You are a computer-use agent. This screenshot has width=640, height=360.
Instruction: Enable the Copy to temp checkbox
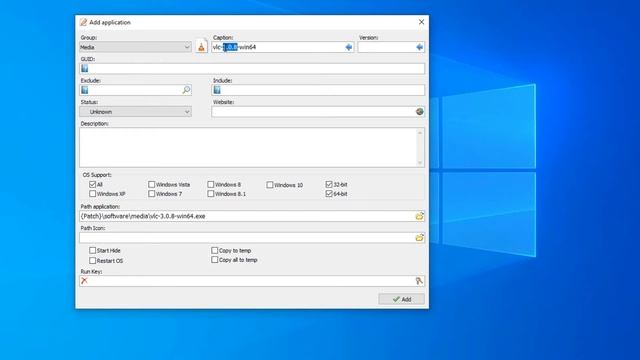(x=215, y=250)
